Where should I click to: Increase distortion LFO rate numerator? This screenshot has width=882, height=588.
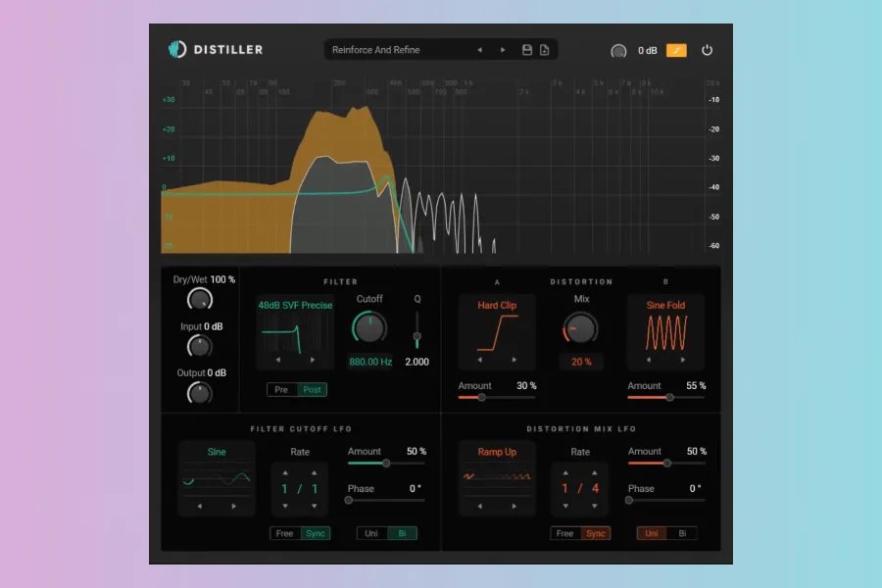point(565,472)
